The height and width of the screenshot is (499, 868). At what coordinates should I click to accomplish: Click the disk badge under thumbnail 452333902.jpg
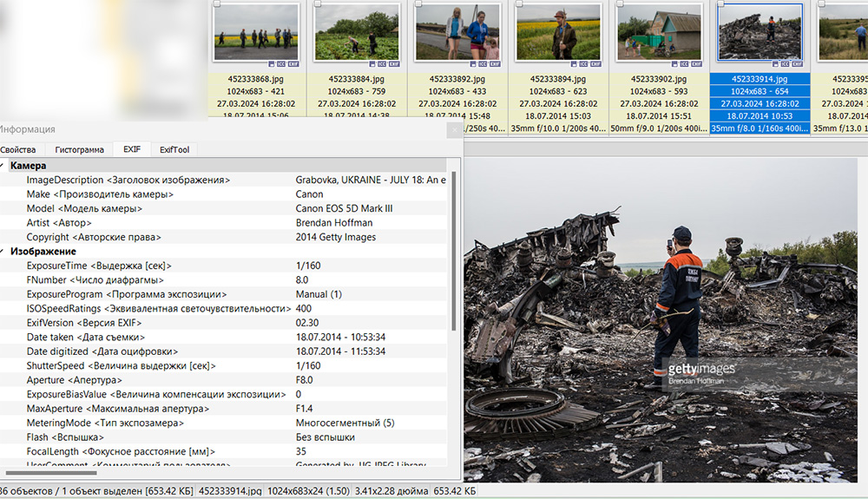click(x=674, y=64)
